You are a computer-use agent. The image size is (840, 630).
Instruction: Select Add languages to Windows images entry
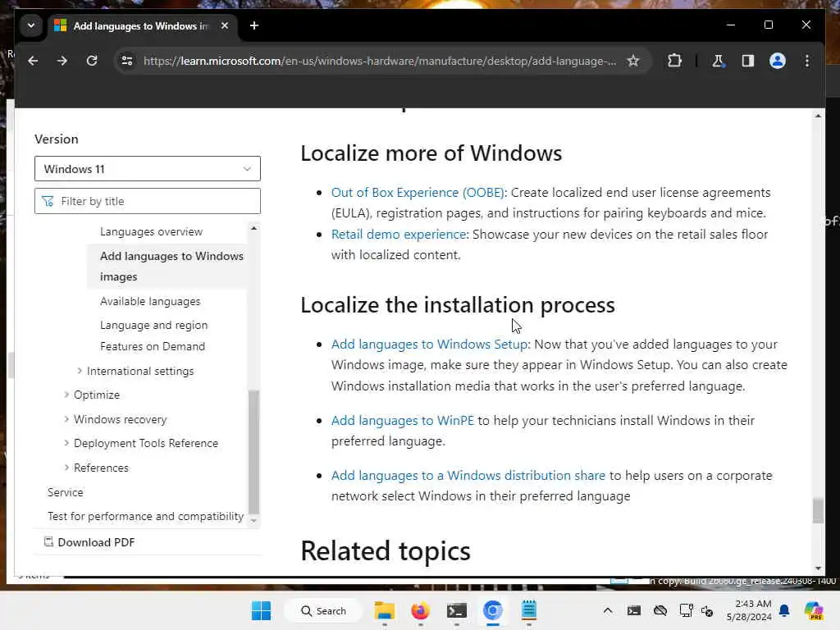point(167,267)
